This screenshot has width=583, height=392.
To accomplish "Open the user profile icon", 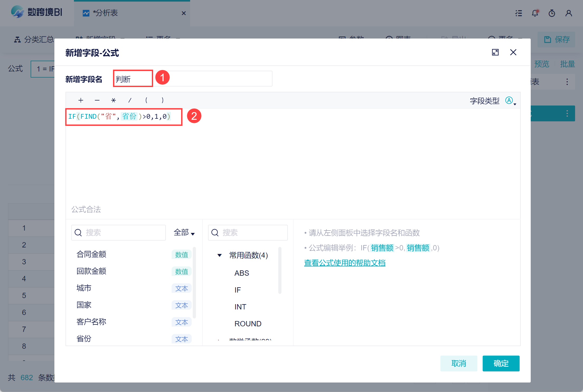I will pyautogui.click(x=569, y=13).
